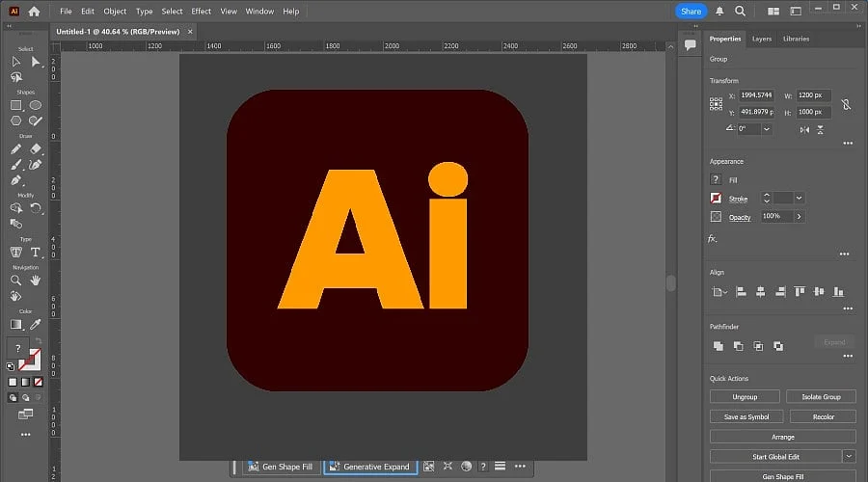Swap fill and stroke arrows

click(39, 340)
